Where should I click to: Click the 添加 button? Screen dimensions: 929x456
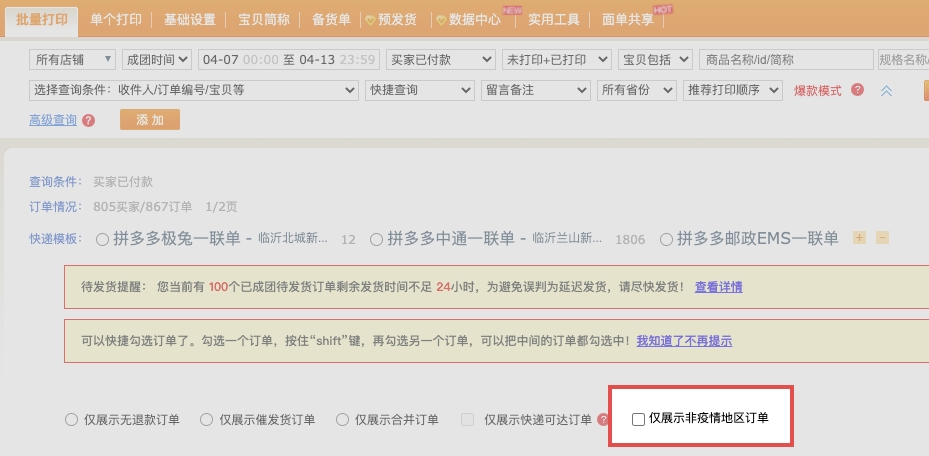point(150,120)
